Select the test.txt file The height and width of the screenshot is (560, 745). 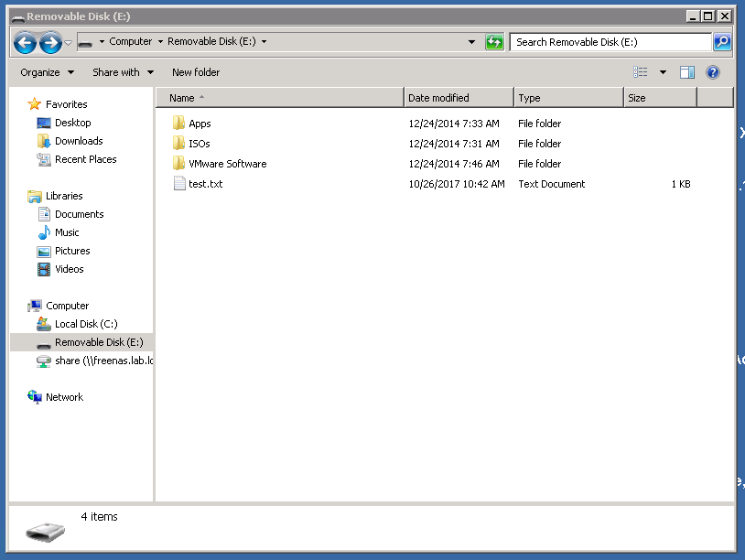coord(205,184)
